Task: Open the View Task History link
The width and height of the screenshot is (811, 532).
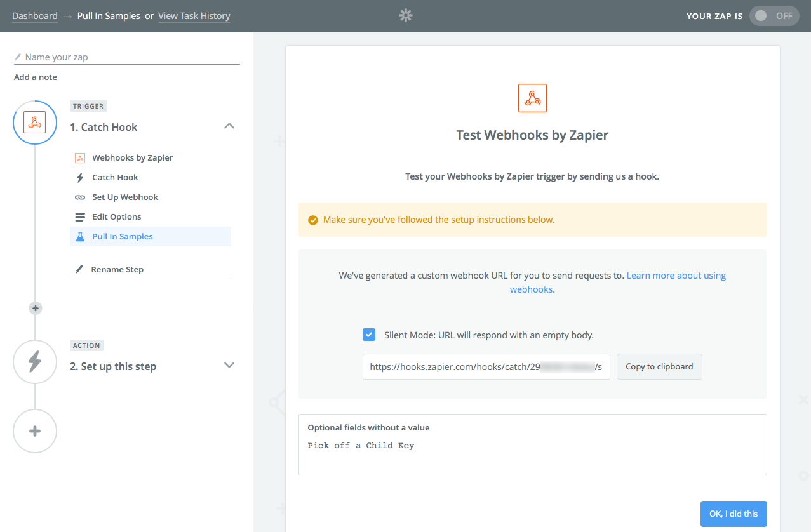Action: 194,16
